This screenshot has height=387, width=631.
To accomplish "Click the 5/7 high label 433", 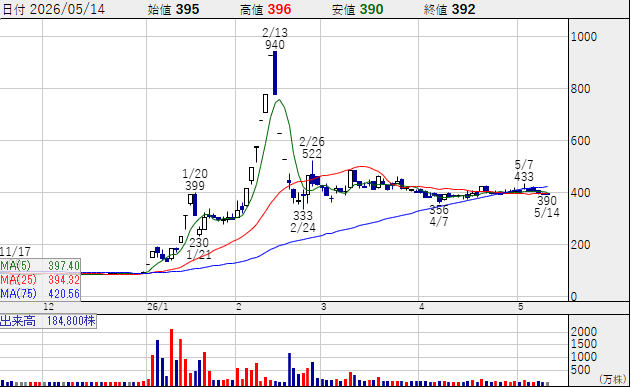I will [524, 177].
